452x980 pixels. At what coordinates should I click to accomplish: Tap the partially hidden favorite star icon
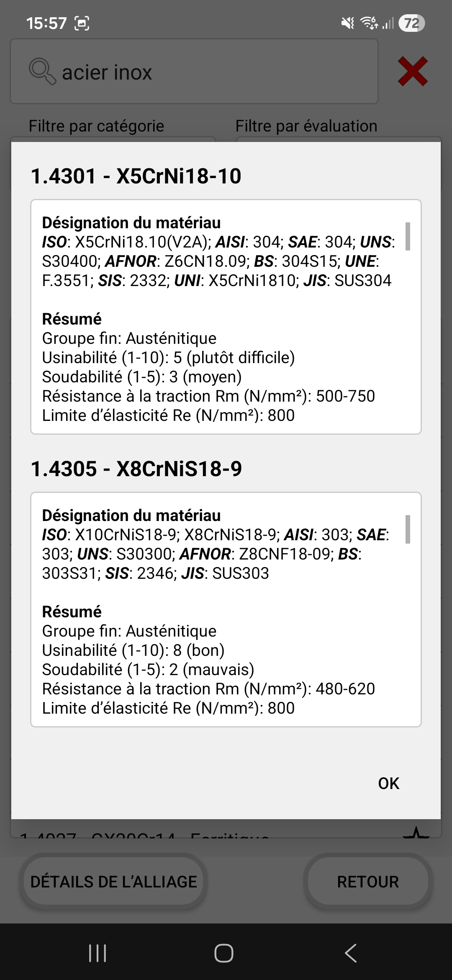click(x=416, y=832)
